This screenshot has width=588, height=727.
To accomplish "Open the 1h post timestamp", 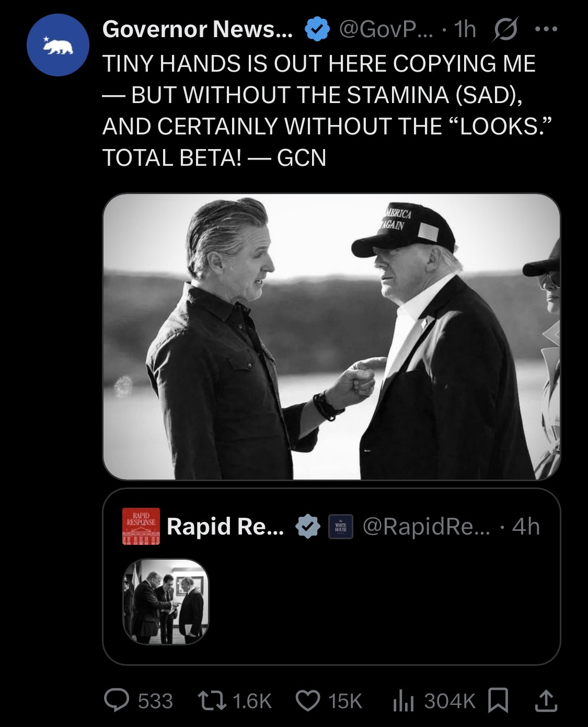I will click(465, 29).
